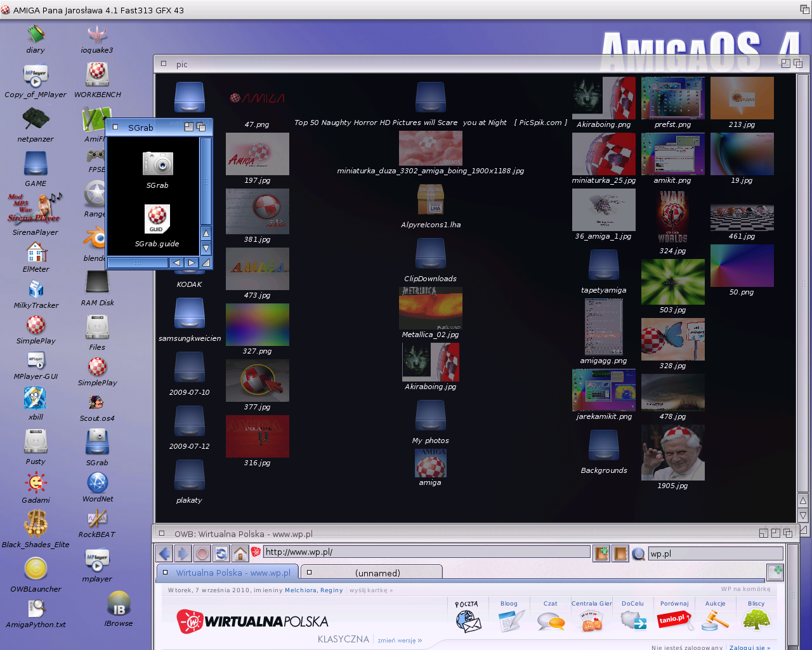
Task: Click SGrab window scroll down arrow
Action: [206, 248]
